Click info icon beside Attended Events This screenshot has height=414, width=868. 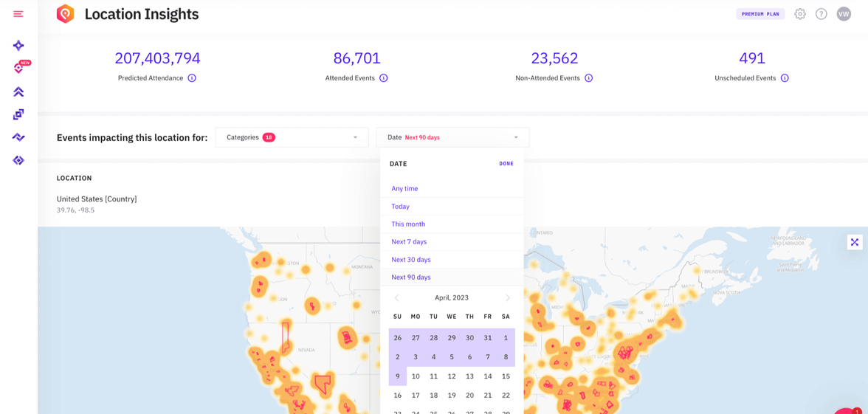384,78
